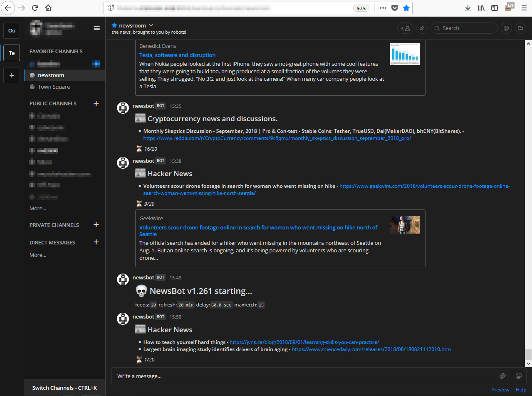Create a new public channel with plus
Image resolution: width=532 pixels, height=396 pixels.
(96, 103)
